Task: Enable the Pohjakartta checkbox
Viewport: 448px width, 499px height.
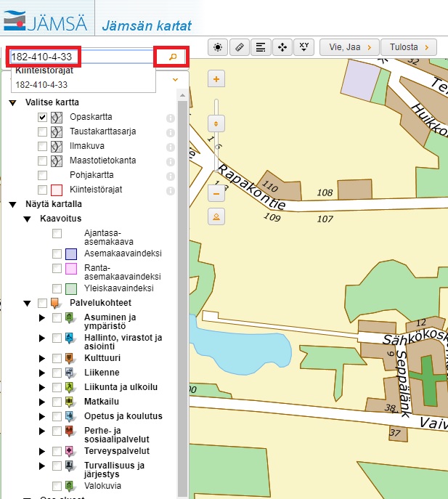Action: [x=42, y=175]
